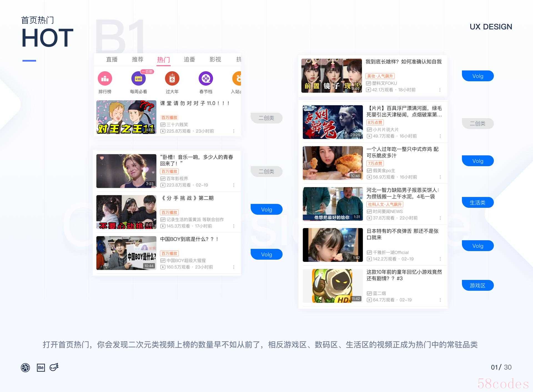Click title 日本特有的不良弹舌

pyautogui.click(x=403, y=234)
